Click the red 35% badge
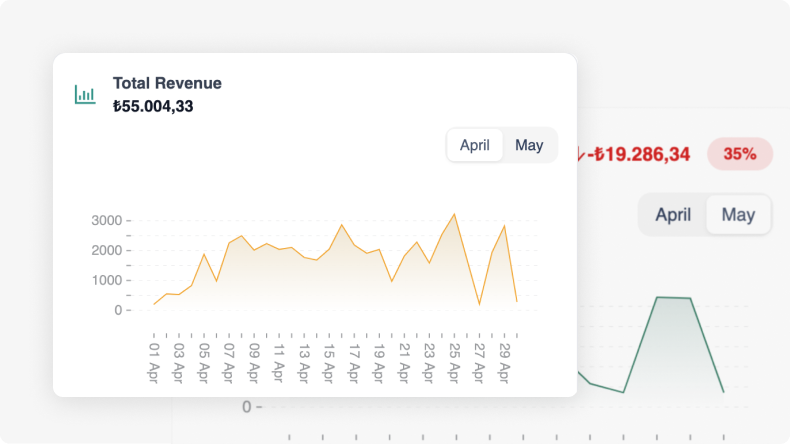The image size is (790, 444). tap(740, 154)
